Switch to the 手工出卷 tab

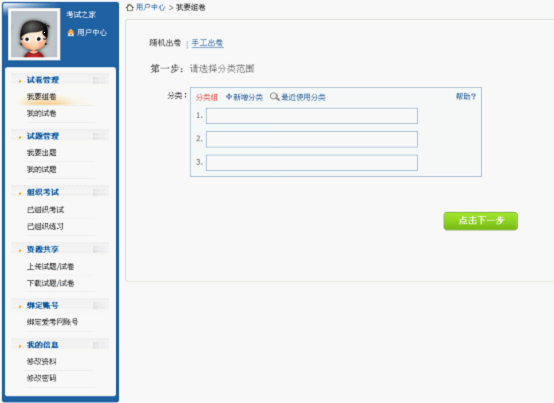(207, 43)
